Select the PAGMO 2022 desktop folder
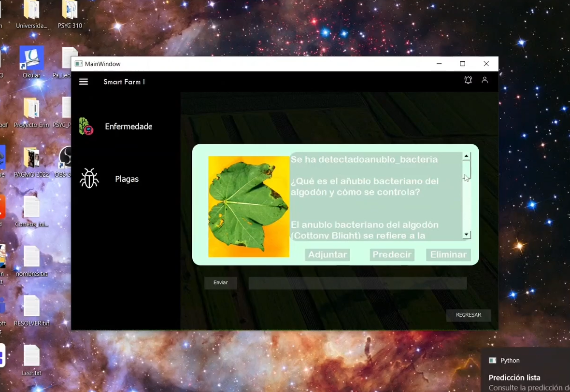 point(31,162)
